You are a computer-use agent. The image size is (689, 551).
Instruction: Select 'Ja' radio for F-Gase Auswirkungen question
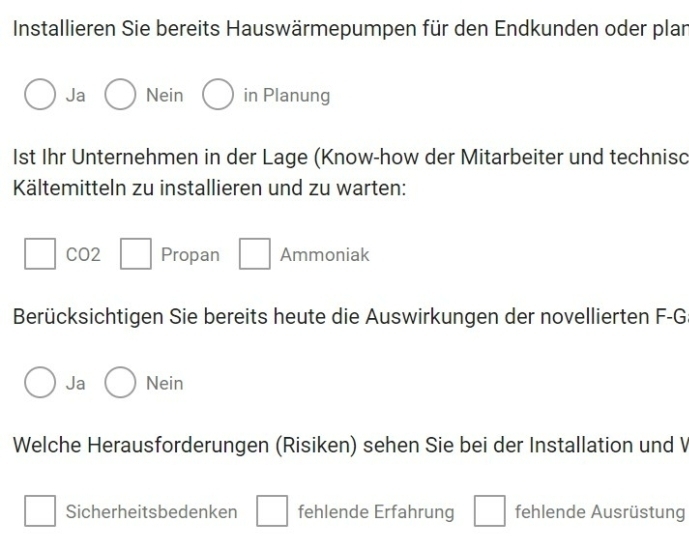pos(40,383)
